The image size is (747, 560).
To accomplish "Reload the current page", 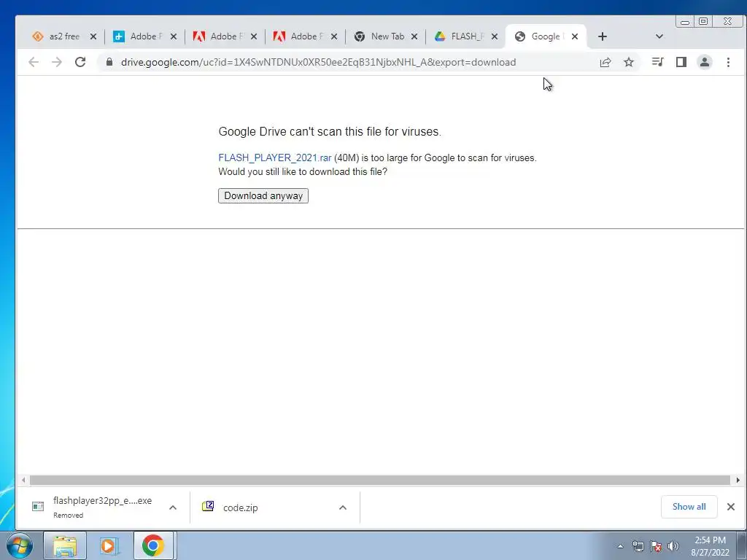I will point(80,62).
